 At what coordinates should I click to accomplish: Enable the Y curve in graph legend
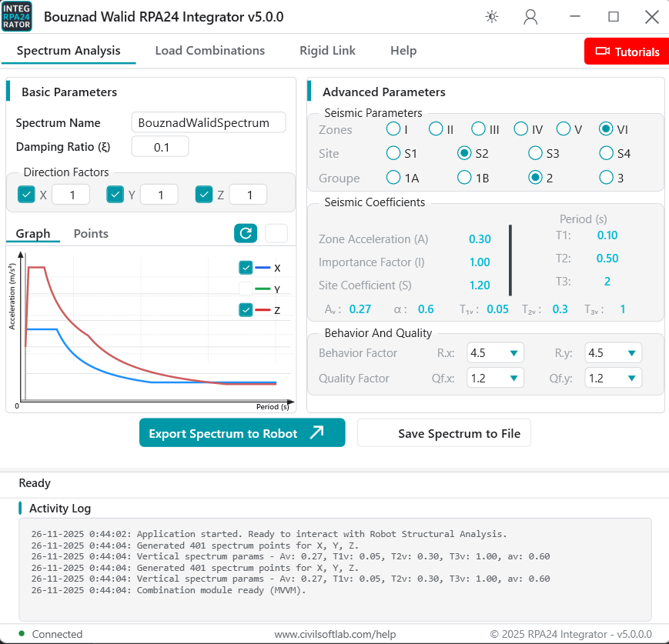[246, 289]
